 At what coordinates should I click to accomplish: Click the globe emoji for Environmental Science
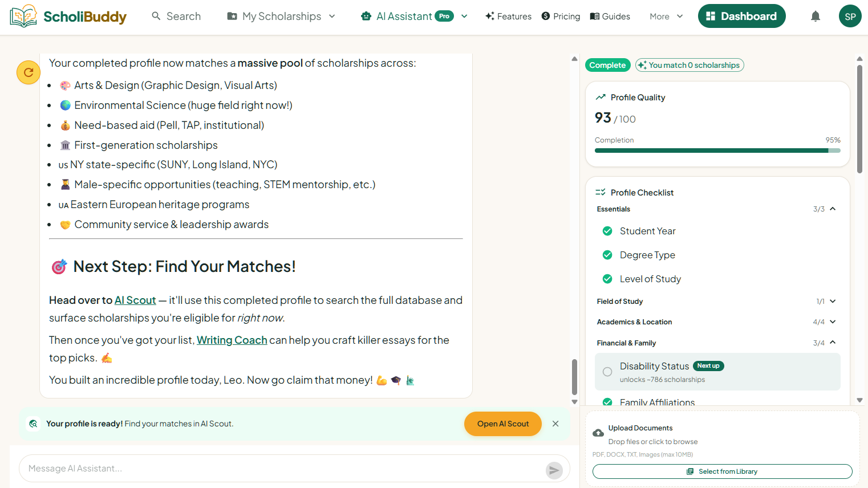(x=66, y=105)
